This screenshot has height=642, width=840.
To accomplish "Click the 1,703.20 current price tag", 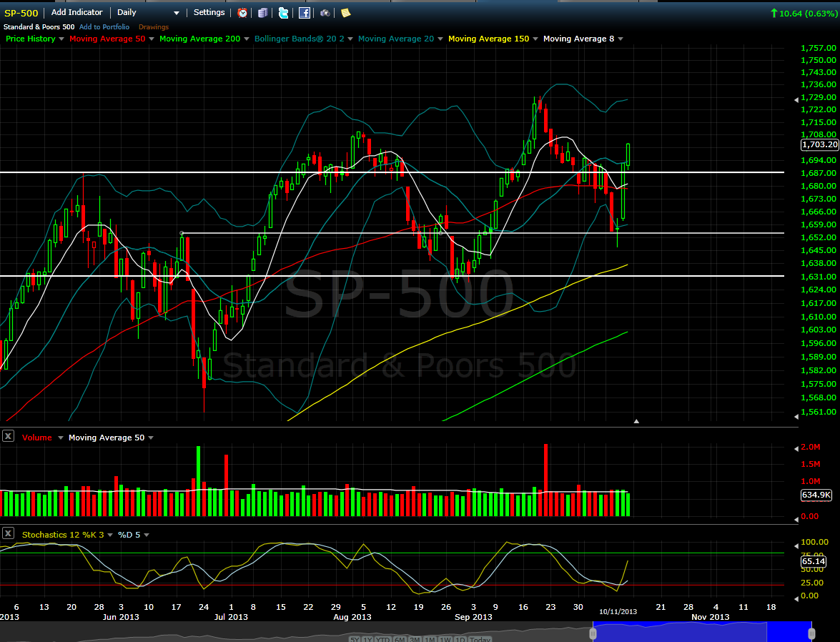I will (820, 144).
